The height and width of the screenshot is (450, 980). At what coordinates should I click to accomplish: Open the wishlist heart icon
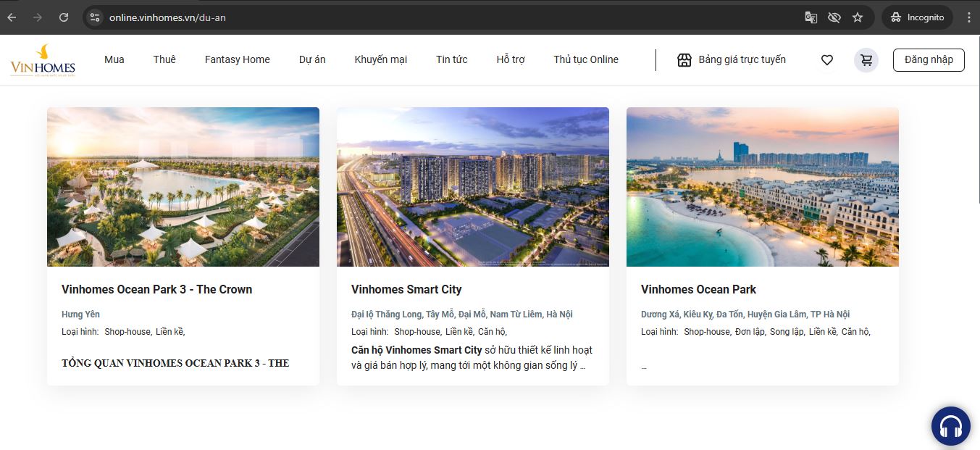click(826, 59)
